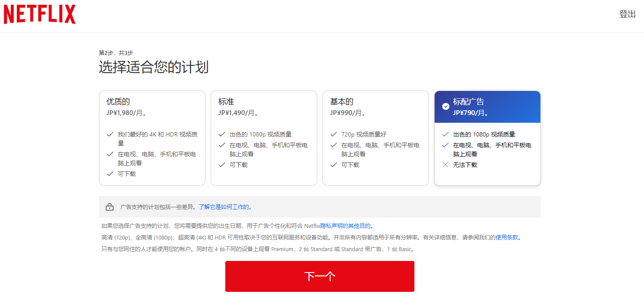Click the checkmark beside 可下载 in 优质的 plan

110,174
